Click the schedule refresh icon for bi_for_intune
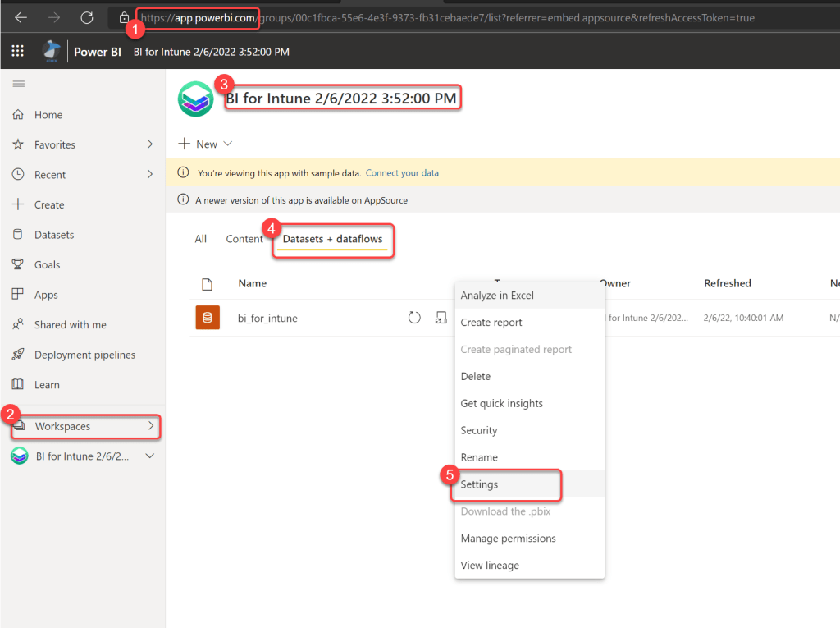 coord(441,318)
